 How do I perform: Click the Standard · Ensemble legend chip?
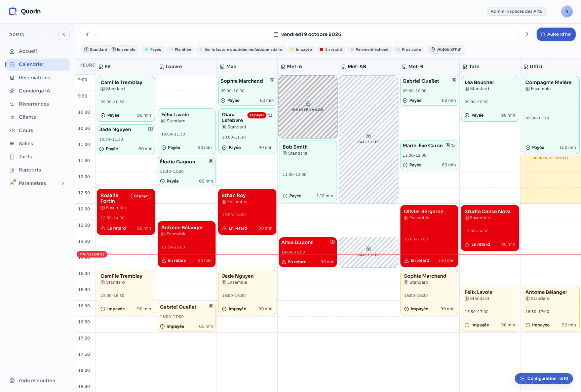110,49
